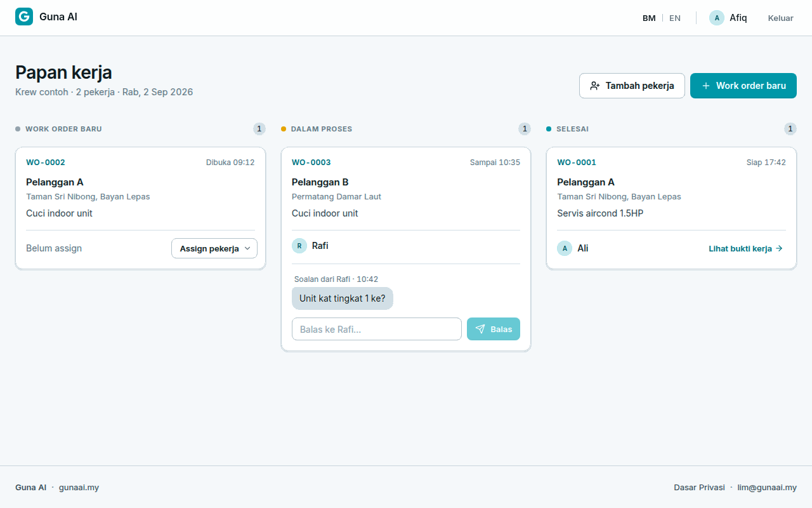Click Servis aircond 1.5HP job description

600,213
